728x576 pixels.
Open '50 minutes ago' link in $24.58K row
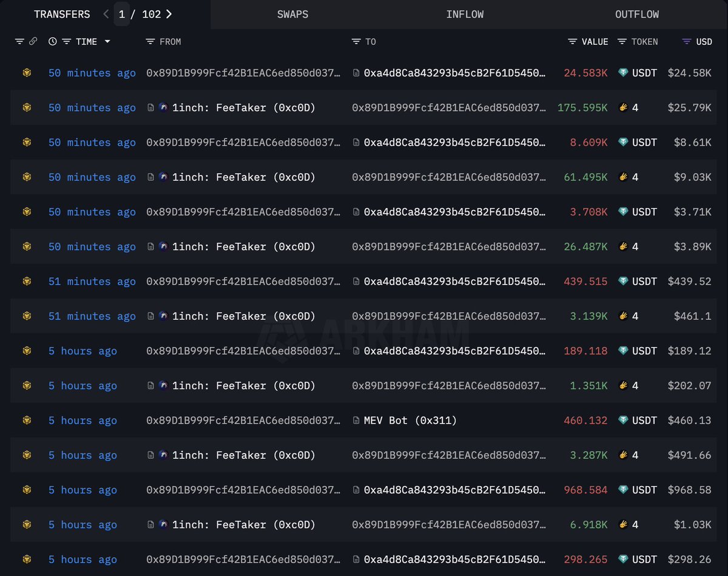point(92,73)
